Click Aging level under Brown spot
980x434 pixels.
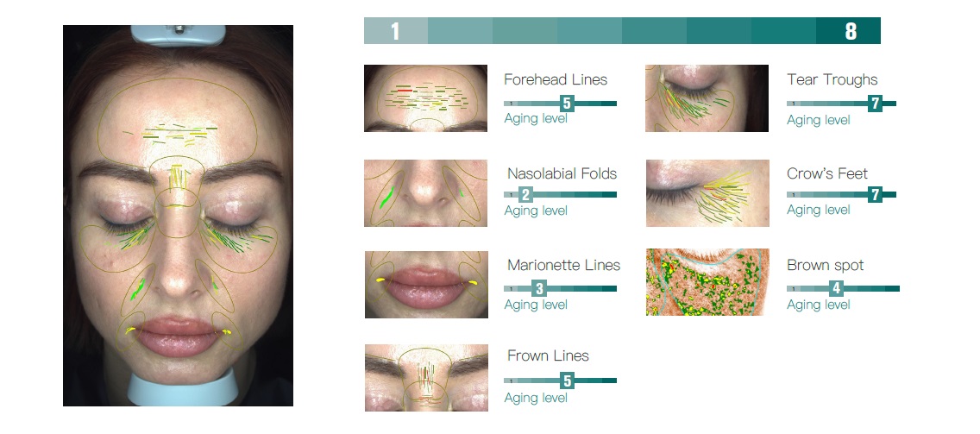point(818,305)
